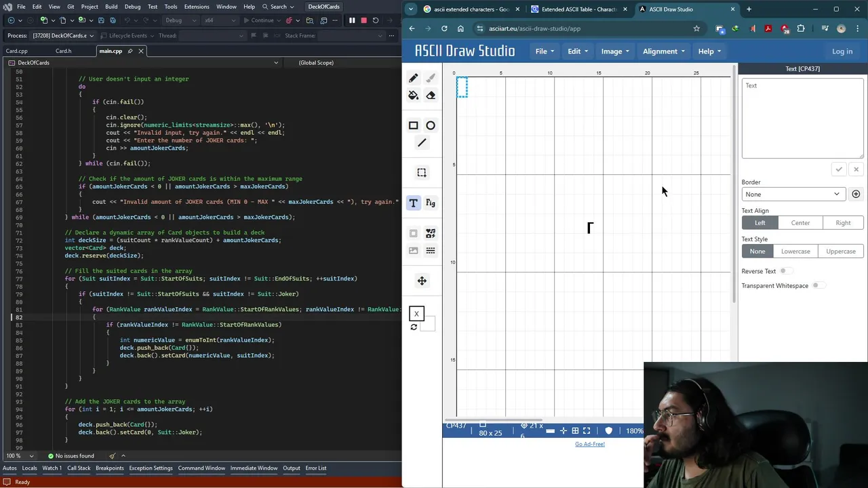Select the Move/pan tool
Viewport: 868px width, 488px height.
[422, 281]
